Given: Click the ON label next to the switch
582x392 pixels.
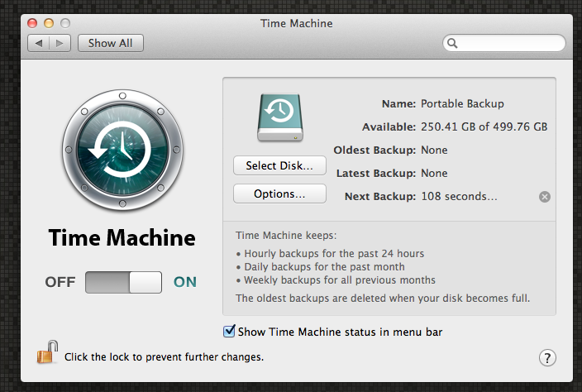Looking at the screenshot, I should point(185,282).
